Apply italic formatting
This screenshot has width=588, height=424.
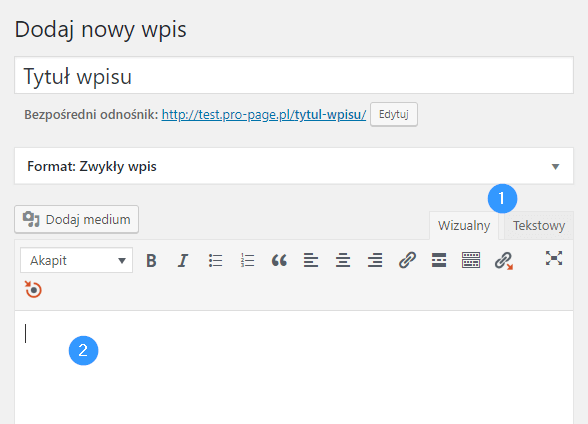183,260
